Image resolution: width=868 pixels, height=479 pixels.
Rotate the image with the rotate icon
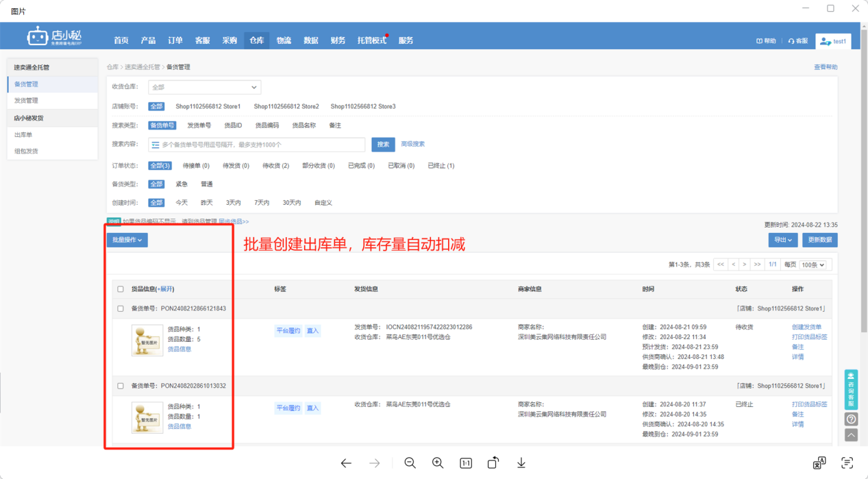pos(493,463)
